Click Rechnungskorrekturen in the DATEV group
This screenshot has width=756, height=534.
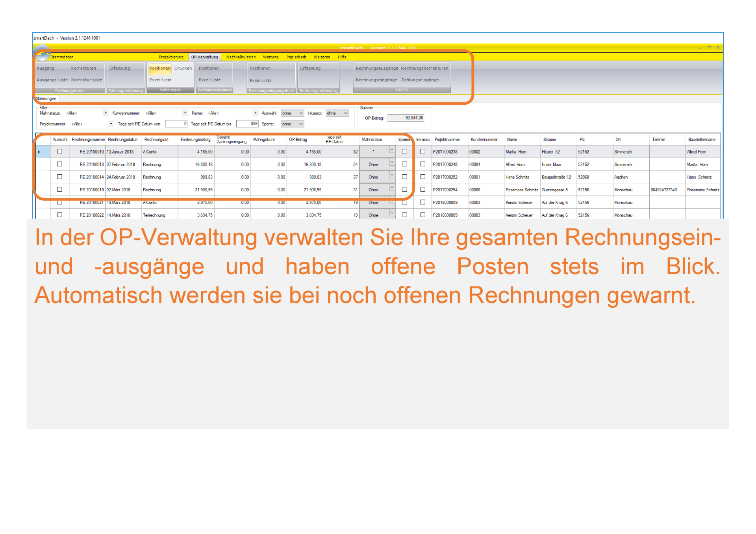[x=424, y=68]
